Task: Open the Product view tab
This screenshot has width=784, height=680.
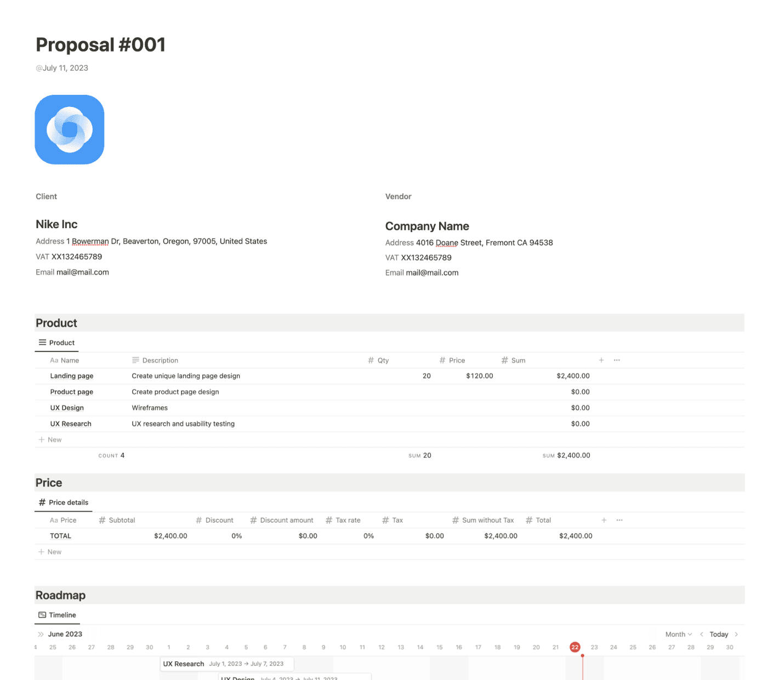Action: (56, 343)
